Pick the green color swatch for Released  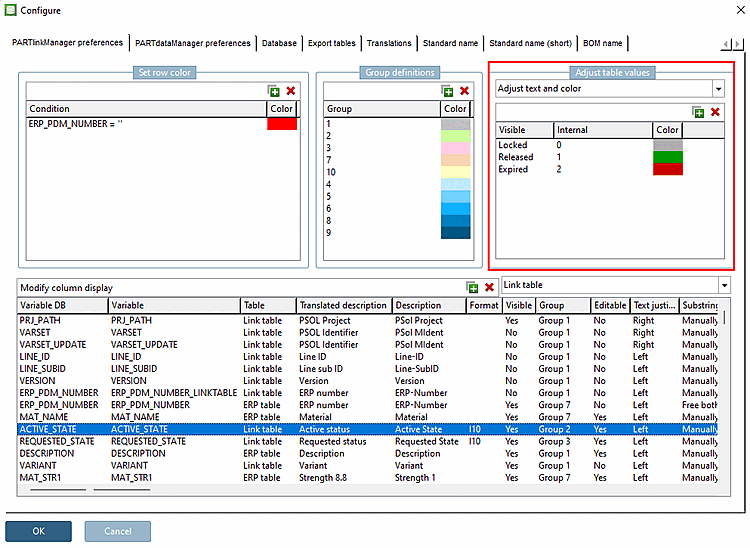[667, 157]
